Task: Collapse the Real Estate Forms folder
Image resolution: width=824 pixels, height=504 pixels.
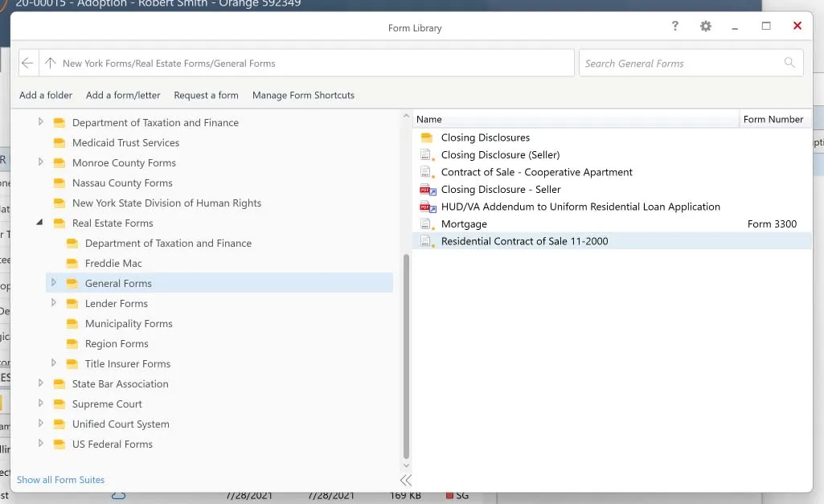Action: [x=40, y=223]
